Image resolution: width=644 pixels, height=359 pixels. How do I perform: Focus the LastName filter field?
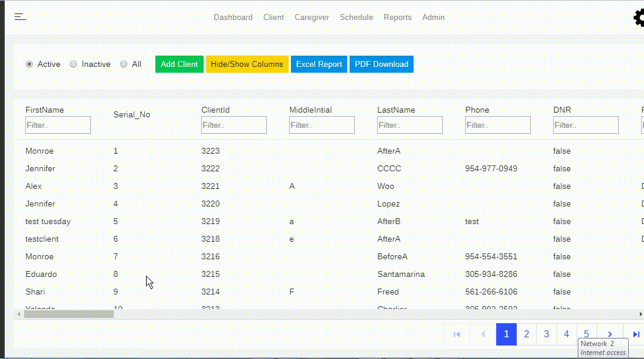[410, 125]
